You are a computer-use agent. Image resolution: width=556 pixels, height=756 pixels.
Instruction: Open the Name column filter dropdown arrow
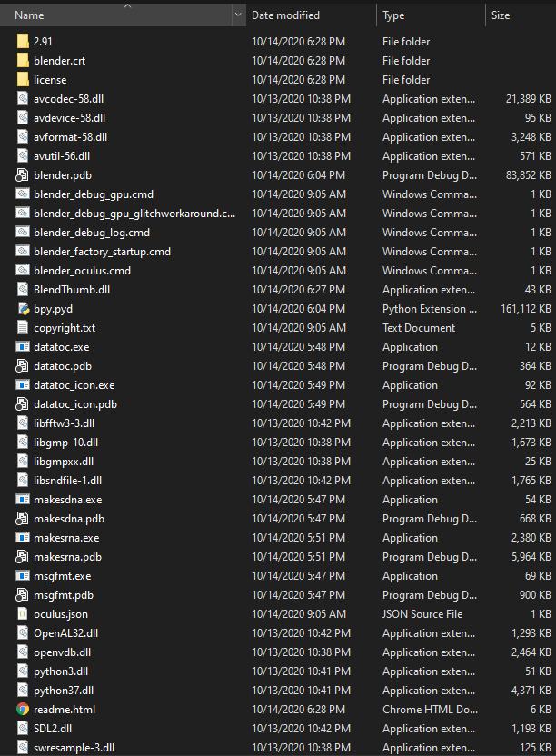click(238, 15)
